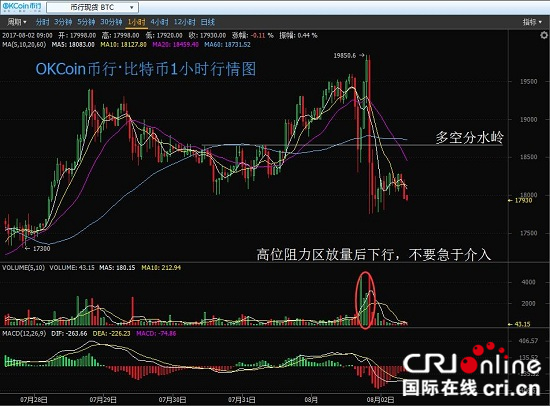Click the 08月02日 date on time axis
Screen dimensions: 550x406
(380, 399)
